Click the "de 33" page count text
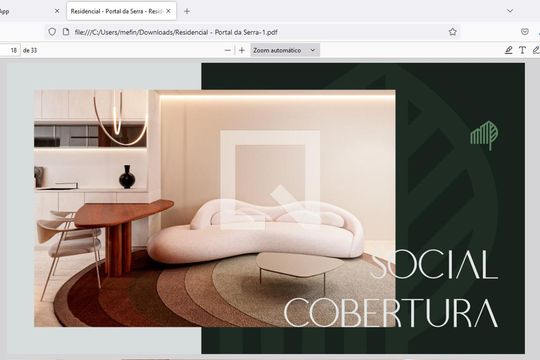 click(x=30, y=50)
